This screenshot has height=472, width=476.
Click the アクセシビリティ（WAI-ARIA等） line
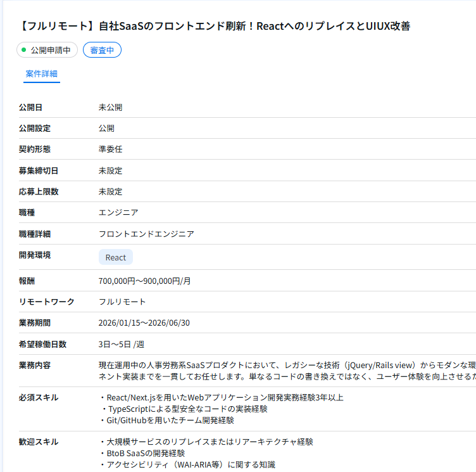188,464
